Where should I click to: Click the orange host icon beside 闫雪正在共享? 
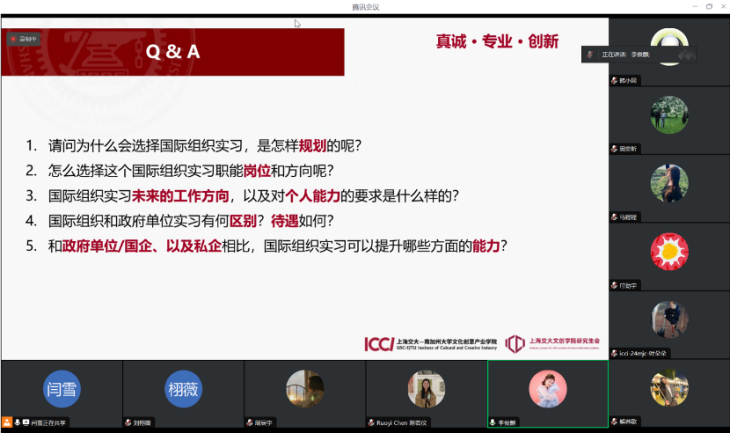coord(7,422)
